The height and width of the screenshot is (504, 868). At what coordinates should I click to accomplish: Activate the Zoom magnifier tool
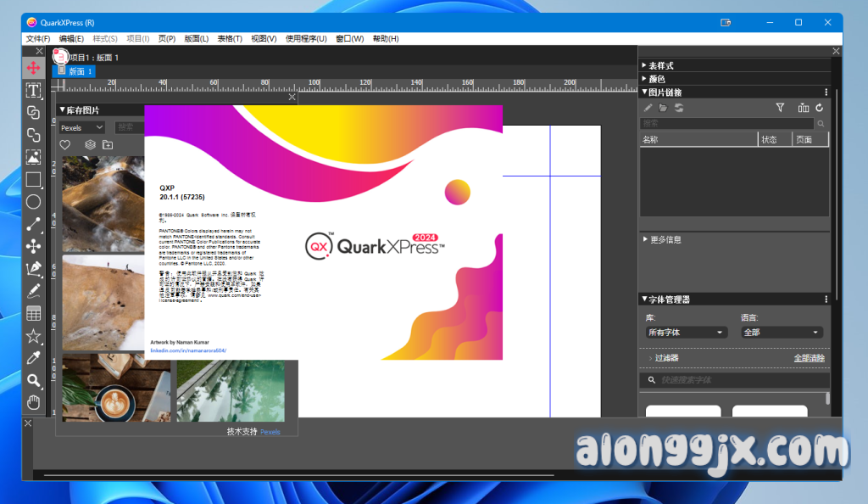[33, 380]
